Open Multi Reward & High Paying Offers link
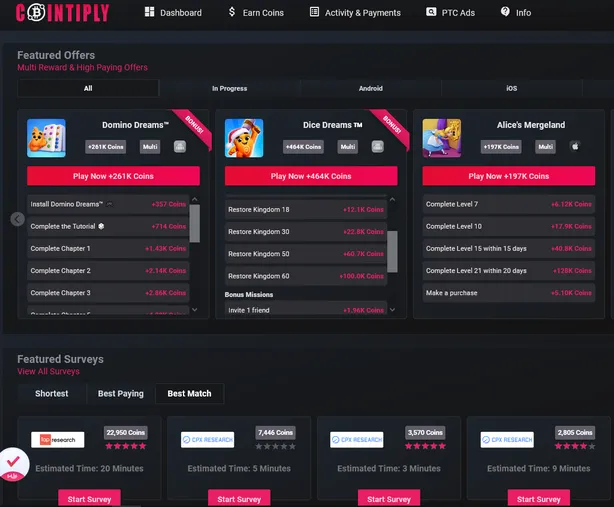This screenshot has height=507, width=614. coord(82,67)
